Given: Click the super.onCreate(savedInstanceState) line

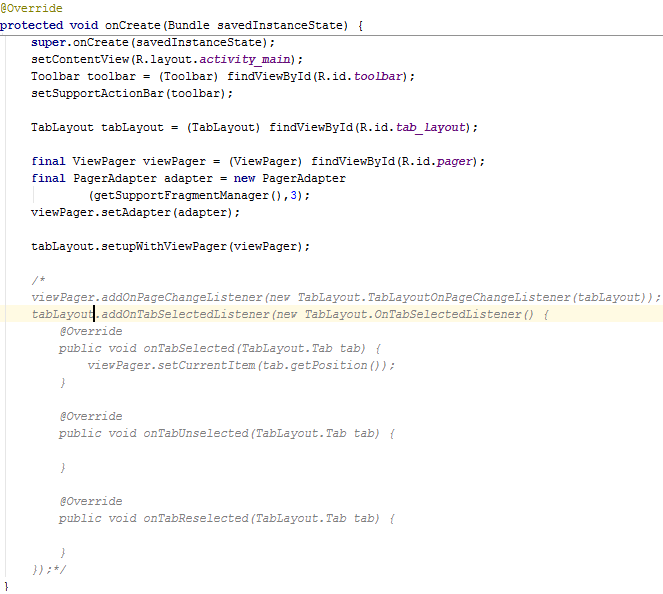Looking at the screenshot, I should pos(153,42).
